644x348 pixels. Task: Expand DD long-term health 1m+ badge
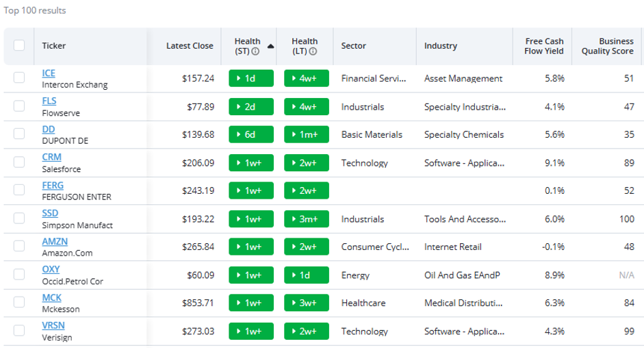pyautogui.click(x=307, y=134)
